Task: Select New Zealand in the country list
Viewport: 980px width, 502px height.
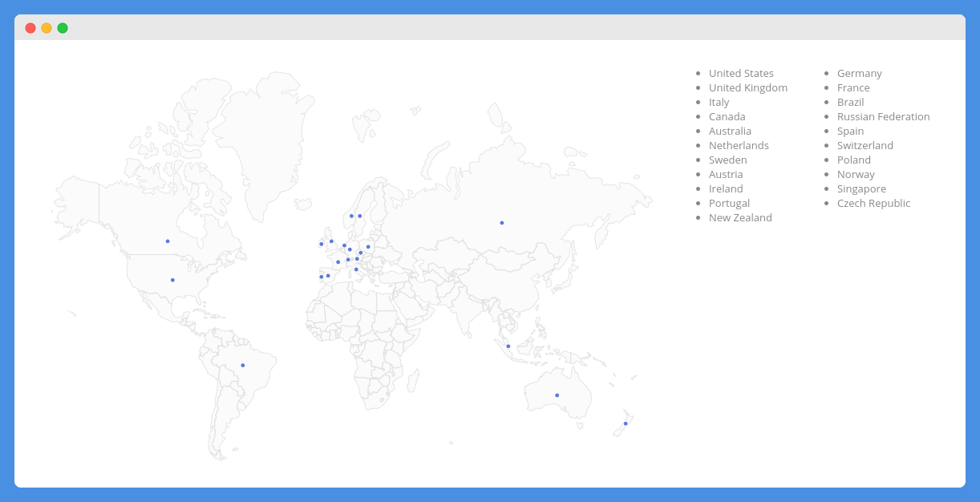Action: tap(740, 217)
